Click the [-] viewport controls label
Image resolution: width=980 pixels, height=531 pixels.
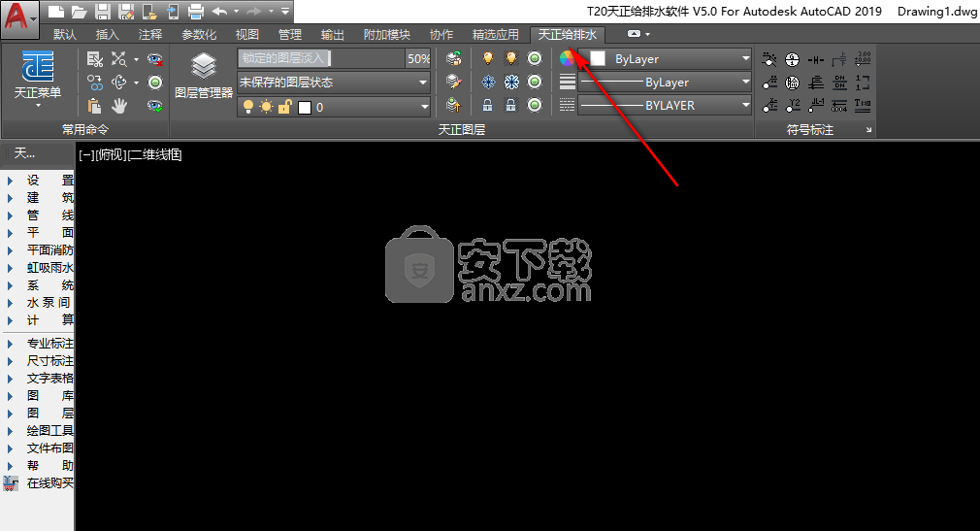coord(86,154)
